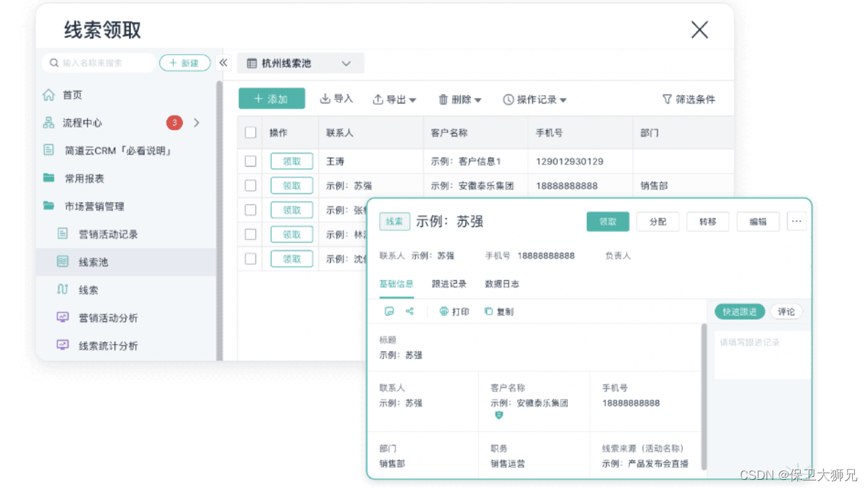Open the more options (⋯) button in the detail panel
The image size is (868, 488).
[x=796, y=221]
